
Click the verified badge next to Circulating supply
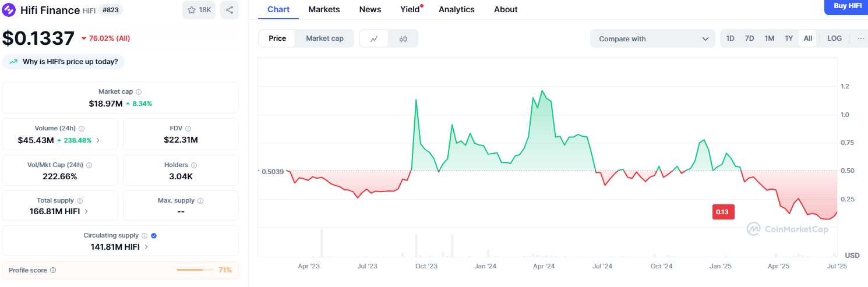click(154, 236)
